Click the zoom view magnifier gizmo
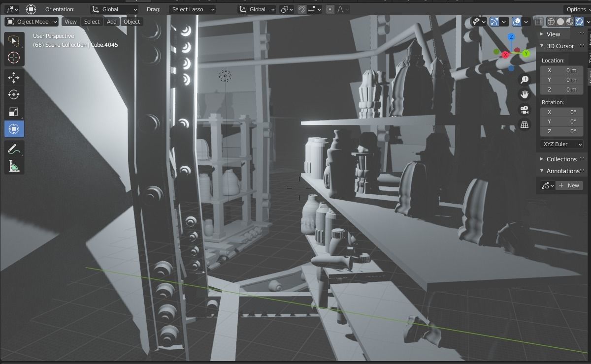Viewport: 591px width, 364px height. [525, 80]
